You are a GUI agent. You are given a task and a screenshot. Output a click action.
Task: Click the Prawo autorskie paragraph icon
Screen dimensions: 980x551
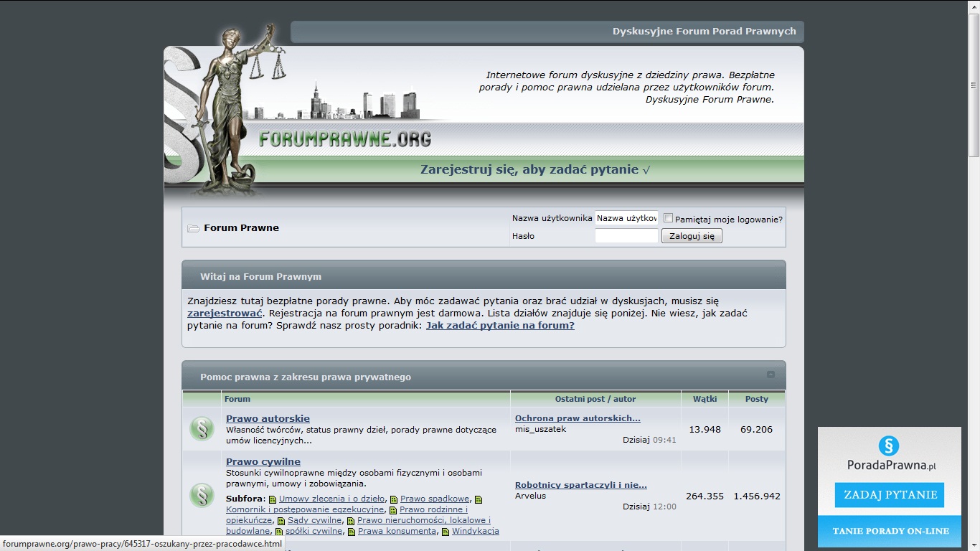(202, 429)
